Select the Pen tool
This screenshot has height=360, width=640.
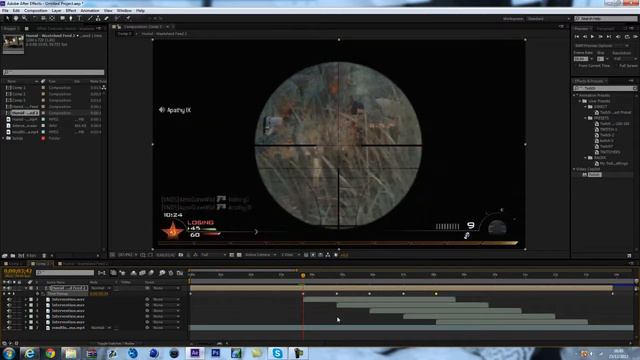click(71, 18)
